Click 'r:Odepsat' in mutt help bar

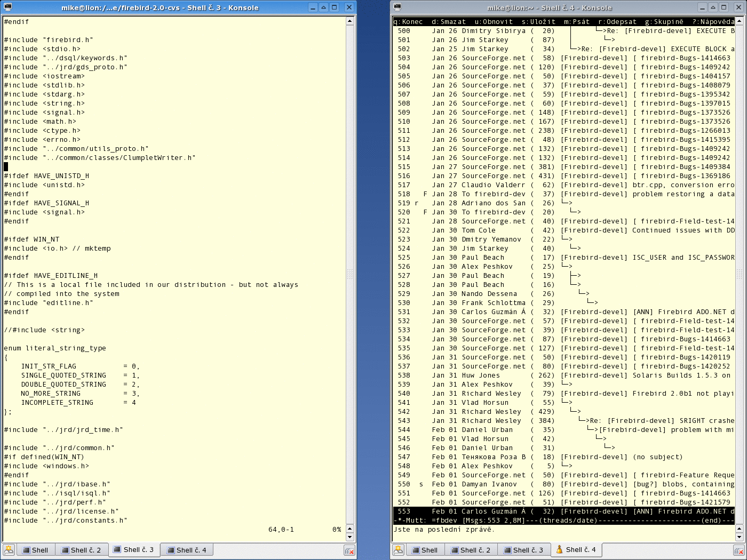[617, 22]
